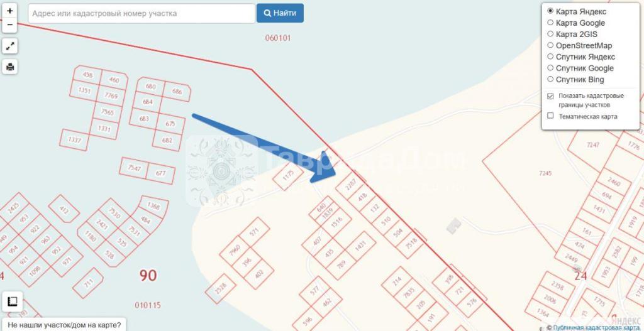Open the ruler measurement tool icon
Viewport: 644px width, 331px height.
pyautogui.click(x=13, y=301)
